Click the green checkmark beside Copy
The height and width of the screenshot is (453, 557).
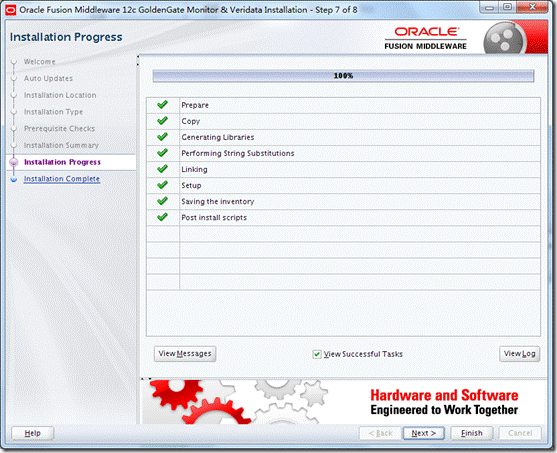click(162, 120)
